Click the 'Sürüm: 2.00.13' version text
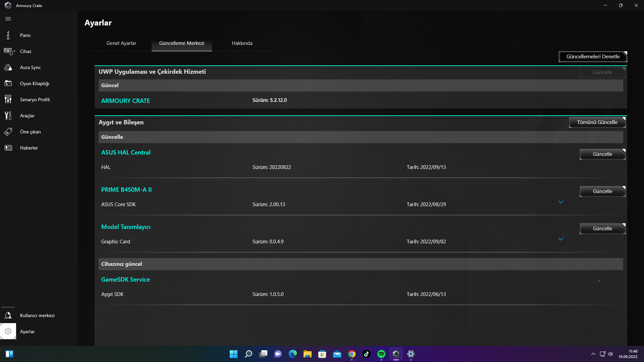 click(x=269, y=204)
